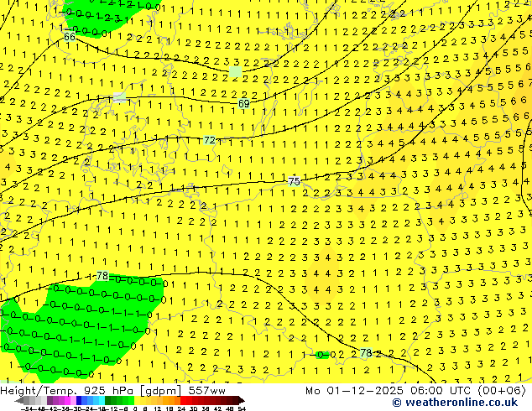The height and width of the screenshot is (411, 532).
Task: Click the small green patch near bottom center
Action: pos(322,355)
